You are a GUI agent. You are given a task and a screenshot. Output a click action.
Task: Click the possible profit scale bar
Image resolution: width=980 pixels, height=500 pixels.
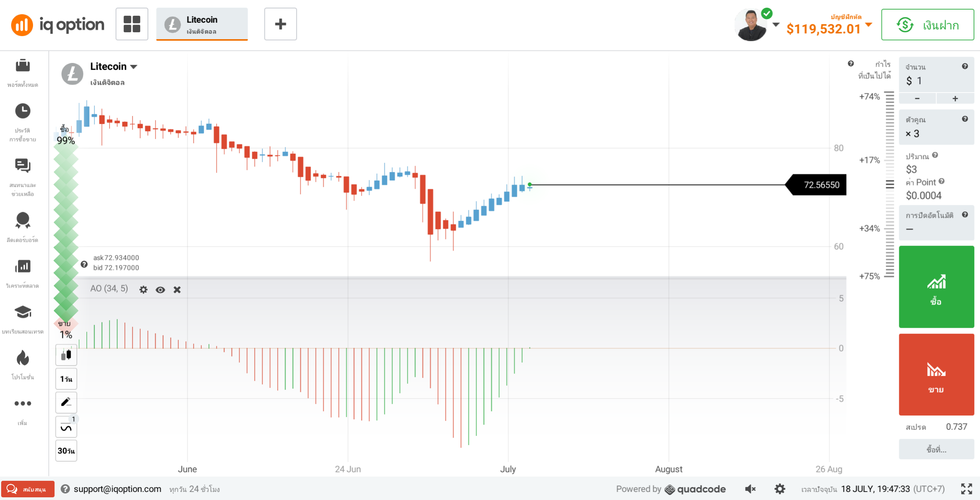point(889,184)
